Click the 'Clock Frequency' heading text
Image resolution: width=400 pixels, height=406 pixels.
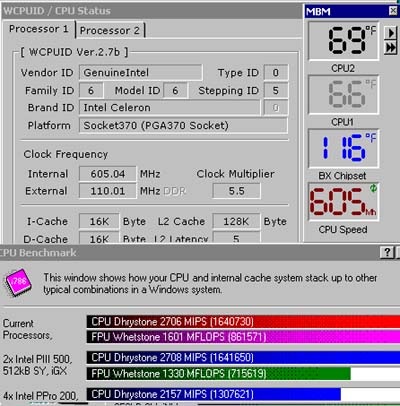(66, 154)
